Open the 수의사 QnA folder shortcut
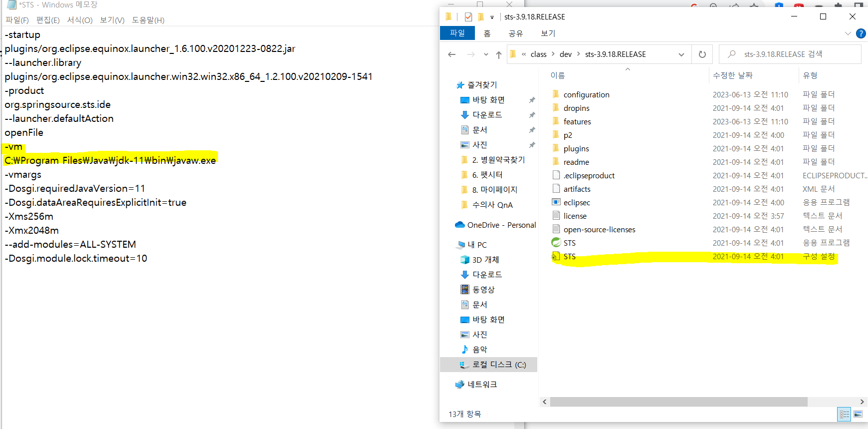 coord(492,205)
